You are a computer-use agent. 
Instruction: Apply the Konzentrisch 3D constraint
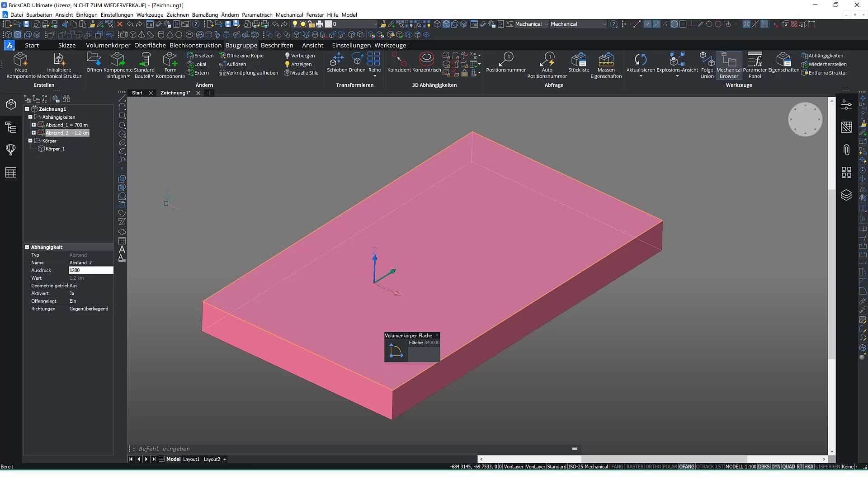[427, 62]
